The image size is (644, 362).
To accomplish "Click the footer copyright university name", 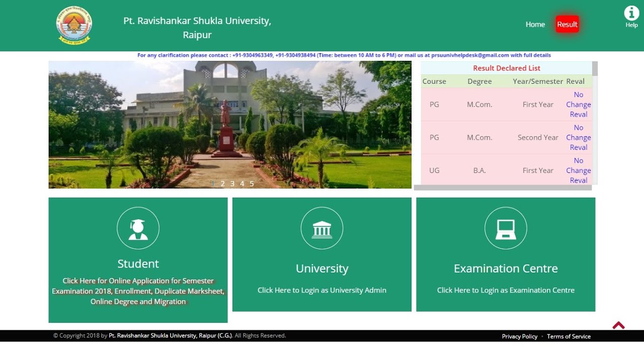I will click(171, 335).
